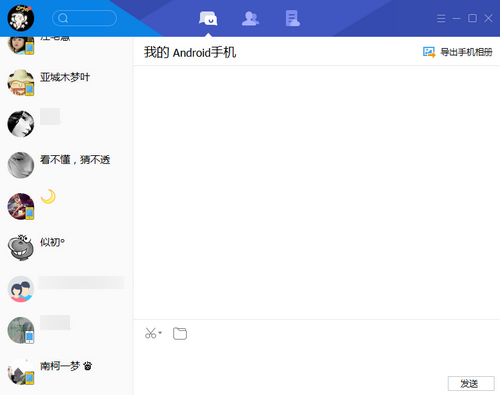Open chat with 南柯一梦
Viewport: 500px width, 395px height.
(x=67, y=371)
